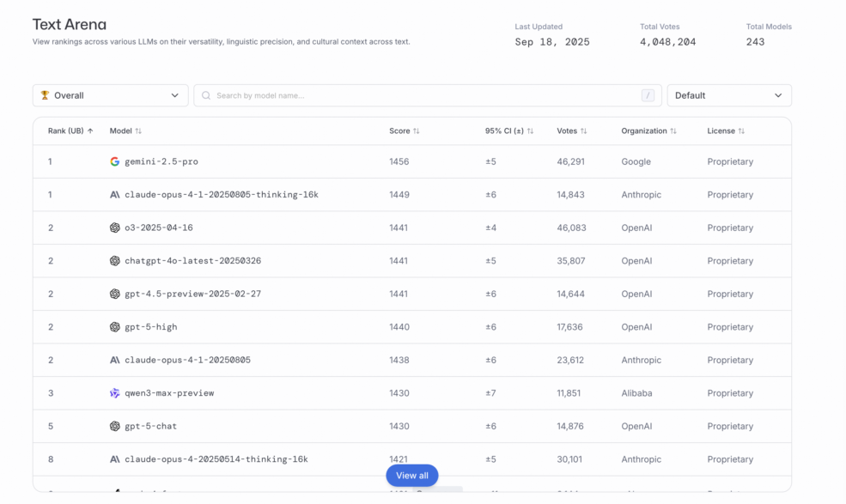846x504 pixels.
Task: Click the Google logo beside gemini-2.5-pro
Action: tap(115, 161)
